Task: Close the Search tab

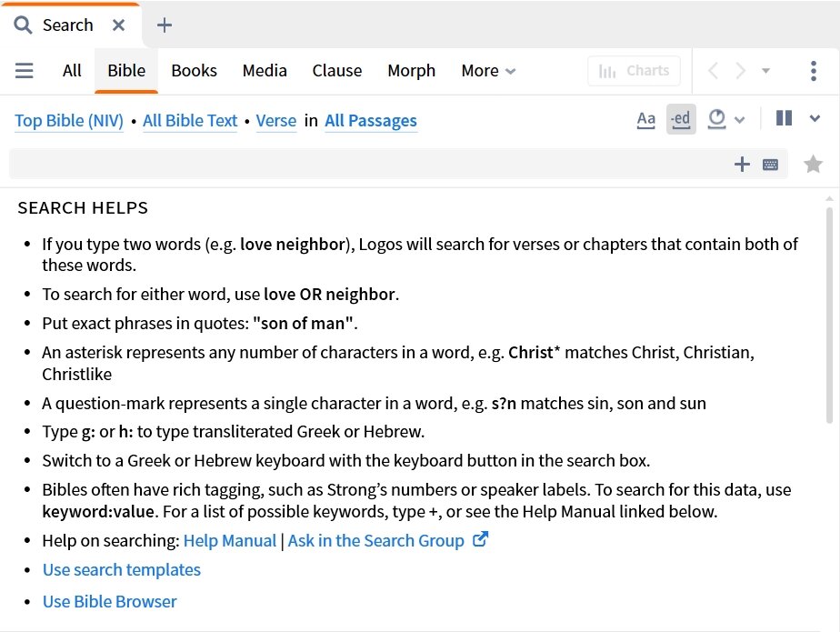Action: 118,25
